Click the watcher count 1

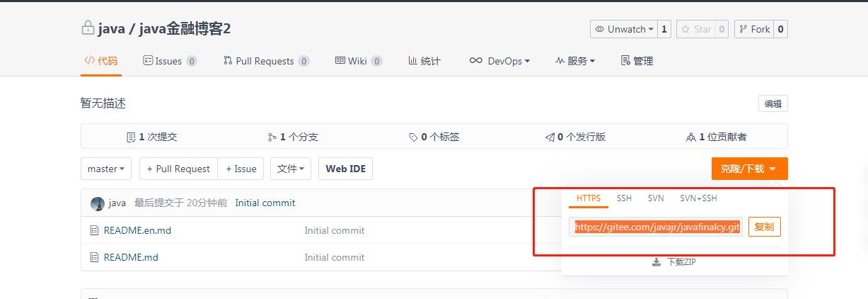pos(664,29)
